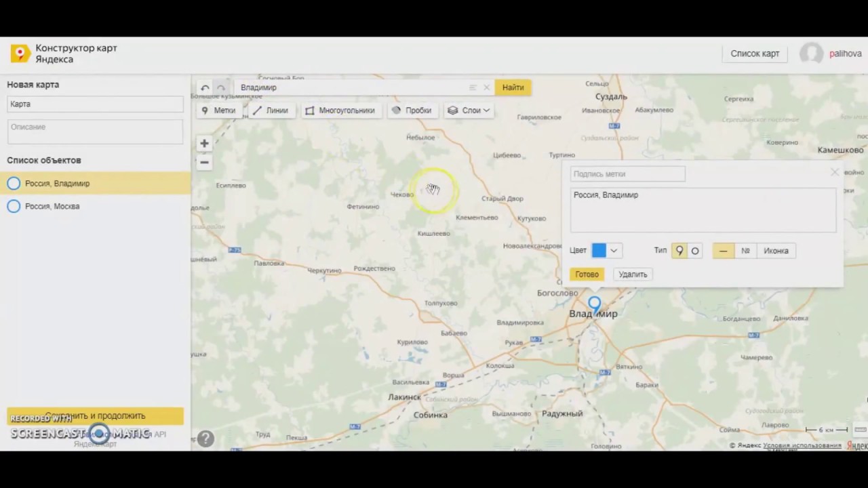Choose the pin placemark type
The width and height of the screenshot is (868, 488).
(679, 251)
